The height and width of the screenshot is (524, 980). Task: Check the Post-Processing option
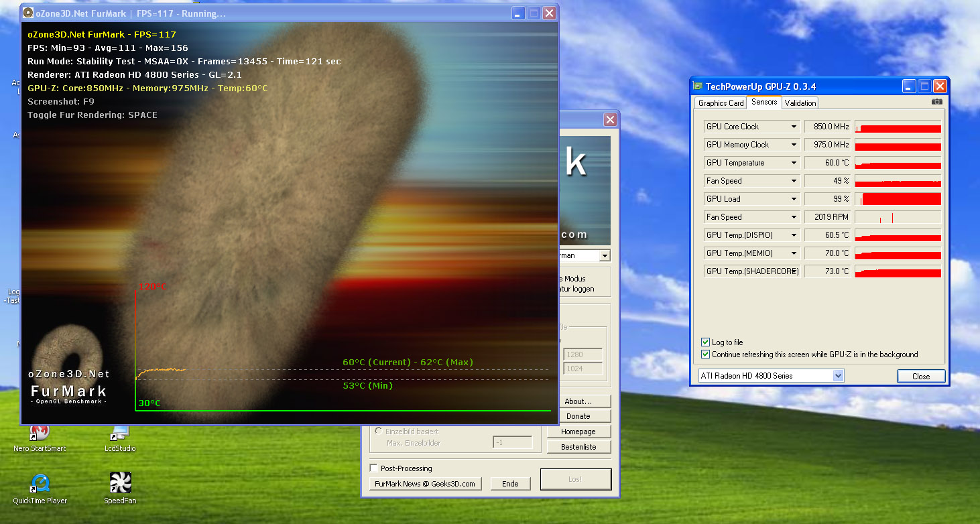374,468
